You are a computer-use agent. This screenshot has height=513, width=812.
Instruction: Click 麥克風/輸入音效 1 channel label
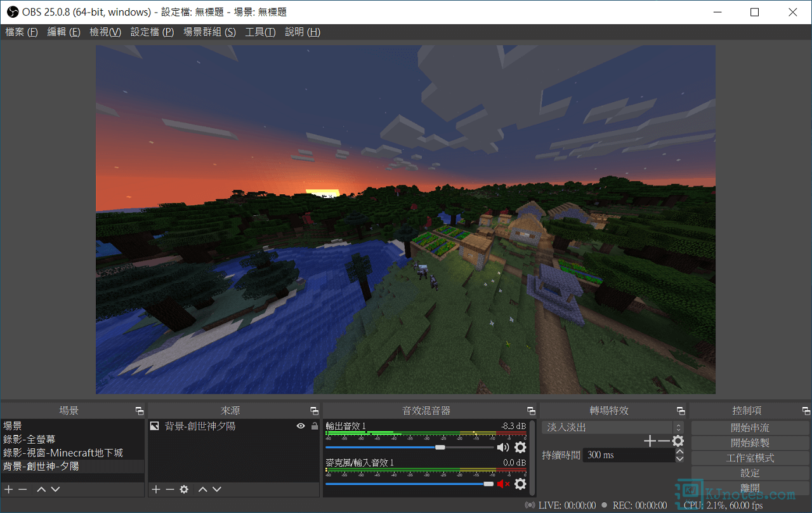click(x=360, y=463)
